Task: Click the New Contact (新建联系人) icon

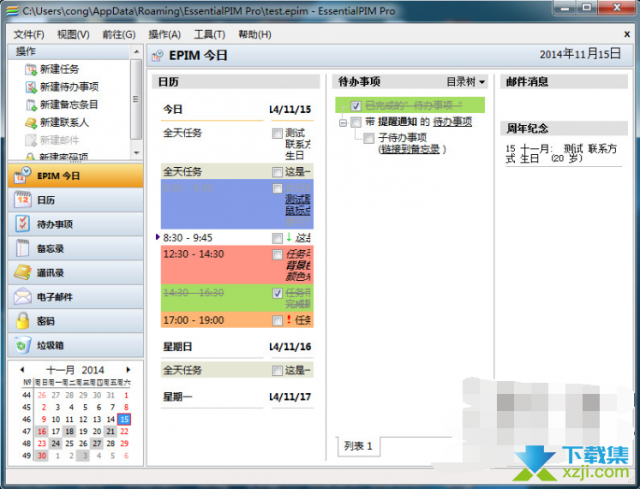Action: coord(31,122)
